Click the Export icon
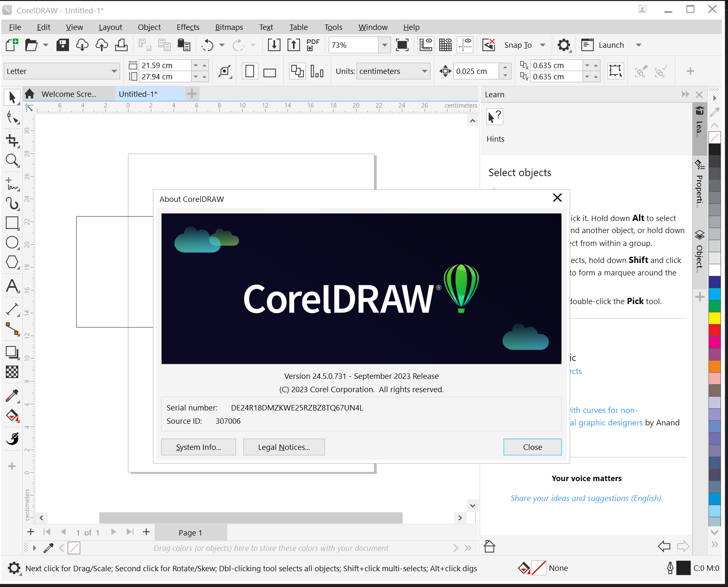 [x=293, y=45]
